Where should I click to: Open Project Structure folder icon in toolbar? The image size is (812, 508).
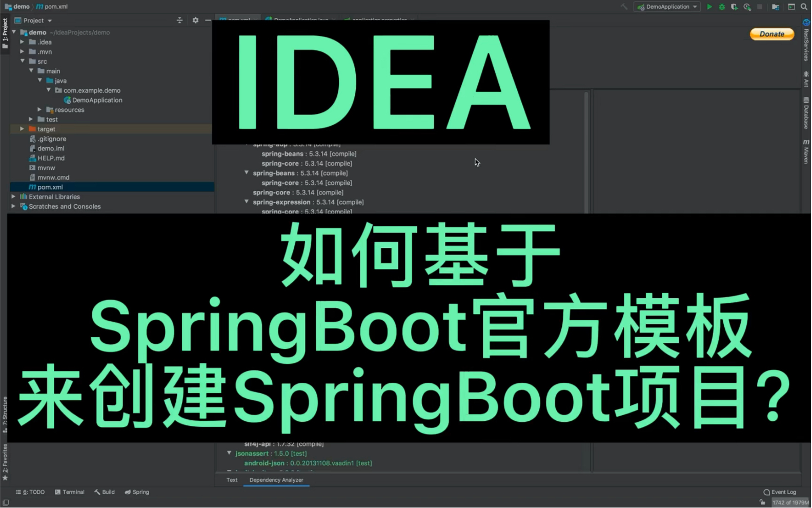click(x=776, y=7)
